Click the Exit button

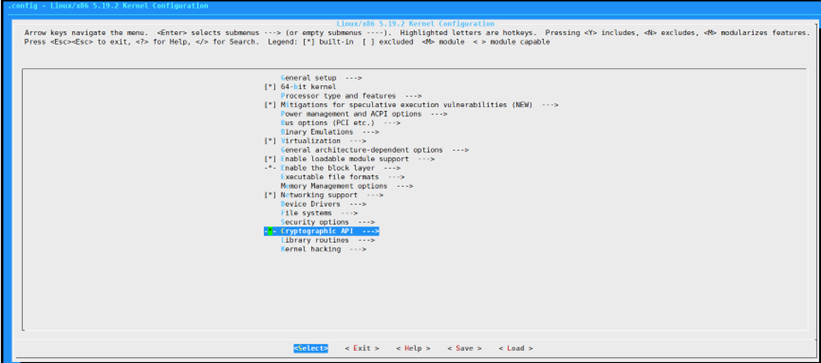click(x=362, y=348)
